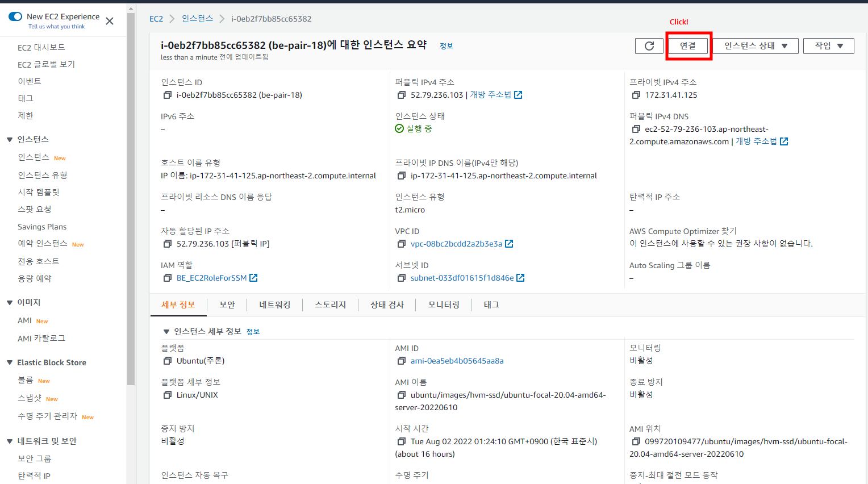Open the 작업 actions dropdown
This screenshot has width=868, height=484.
pos(829,46)
